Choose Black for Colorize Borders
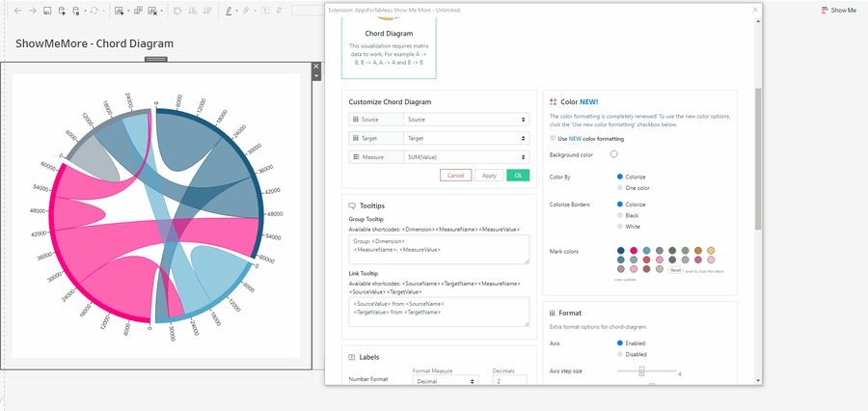Viewport: 868px width, 411px height. click(619, 215)
